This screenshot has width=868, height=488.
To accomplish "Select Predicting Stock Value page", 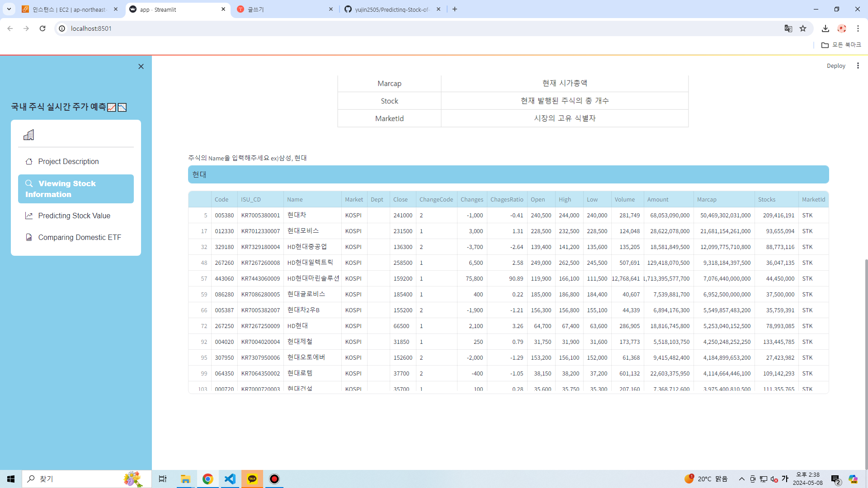I will click(x=74, y=216).
